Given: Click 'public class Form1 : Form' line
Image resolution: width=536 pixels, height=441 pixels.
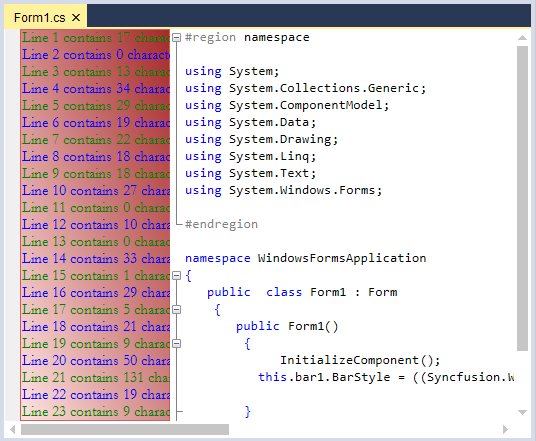Looking at the screenshot, I should click(302, 292).
